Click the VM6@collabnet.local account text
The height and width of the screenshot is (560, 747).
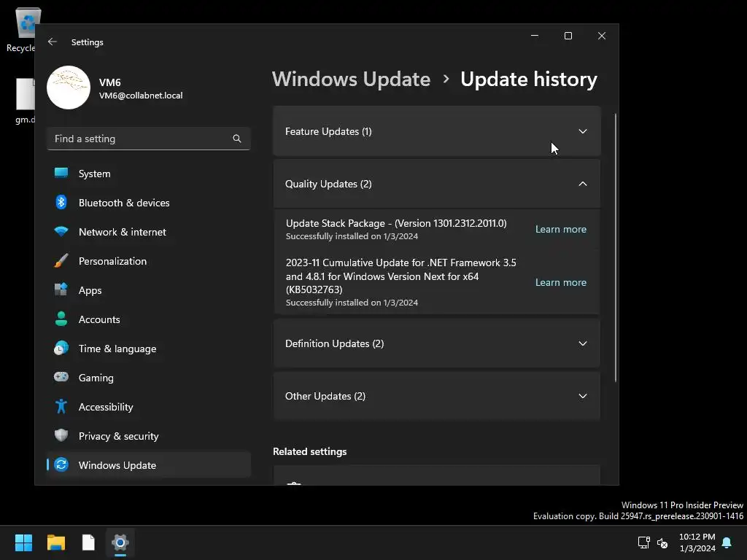tap(141, 96)
